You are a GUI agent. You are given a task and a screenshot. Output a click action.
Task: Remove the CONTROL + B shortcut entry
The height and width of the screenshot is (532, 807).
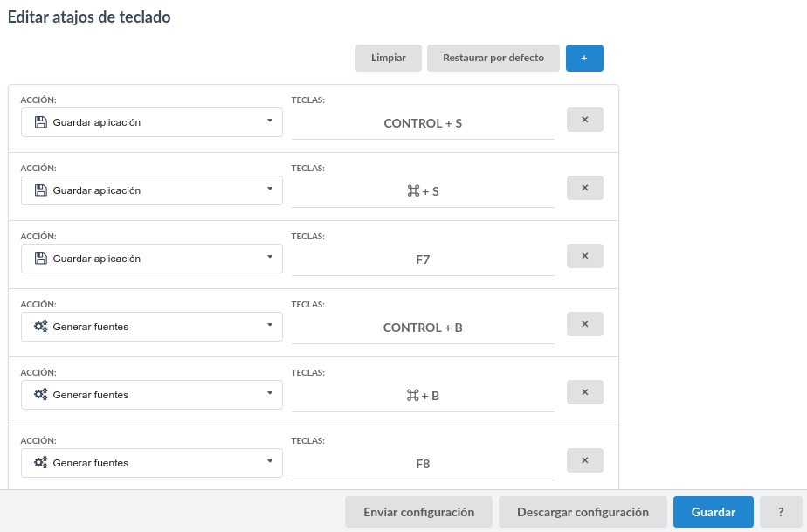click(x=584, y=324)
